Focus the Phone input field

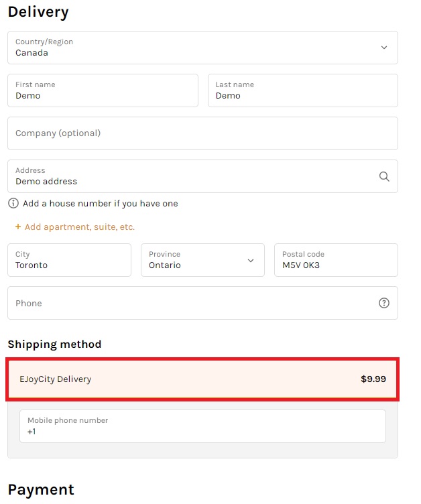[x=202, y=303]
